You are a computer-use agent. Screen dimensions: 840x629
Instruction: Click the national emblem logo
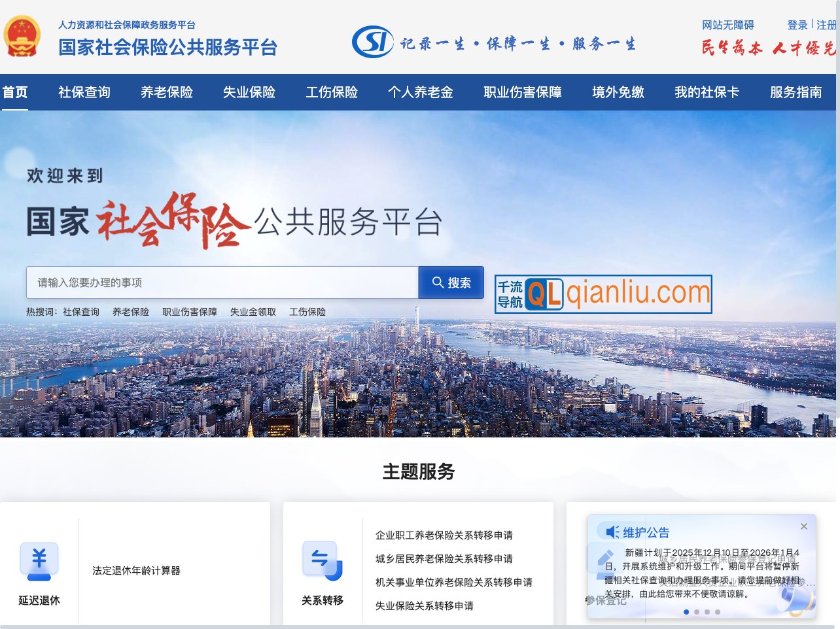pos(23,36)
